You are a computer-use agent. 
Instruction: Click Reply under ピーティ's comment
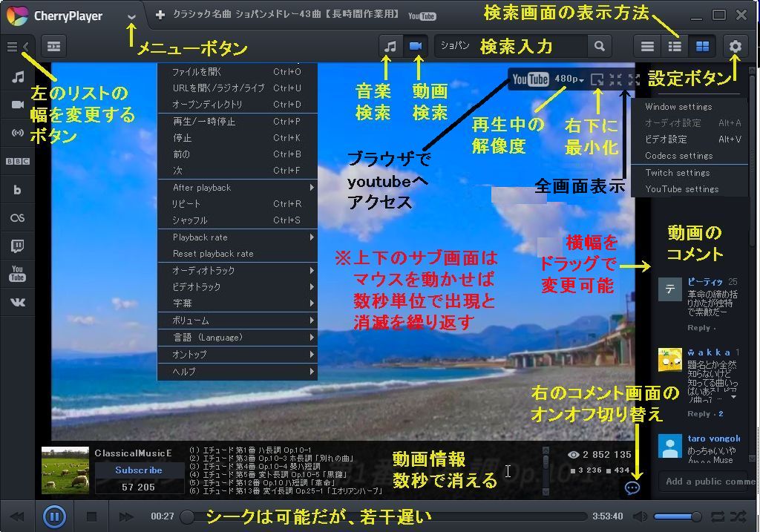[699, 328]
